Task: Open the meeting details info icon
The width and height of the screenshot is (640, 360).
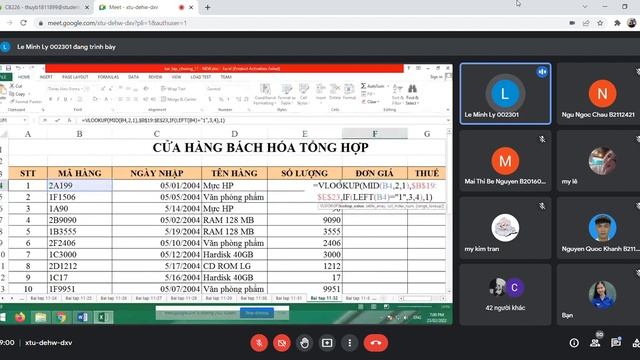Action: tap(574, 343)
